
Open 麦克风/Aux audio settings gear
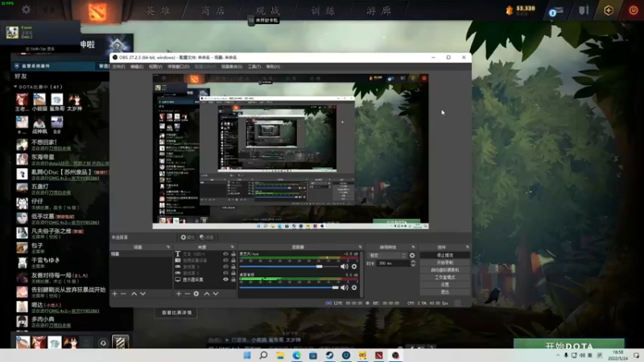click(354, 267)
